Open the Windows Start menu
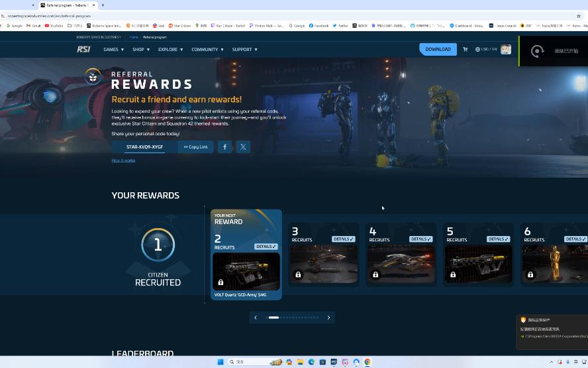This screenshot has width=588, height=368. (220, 362)
